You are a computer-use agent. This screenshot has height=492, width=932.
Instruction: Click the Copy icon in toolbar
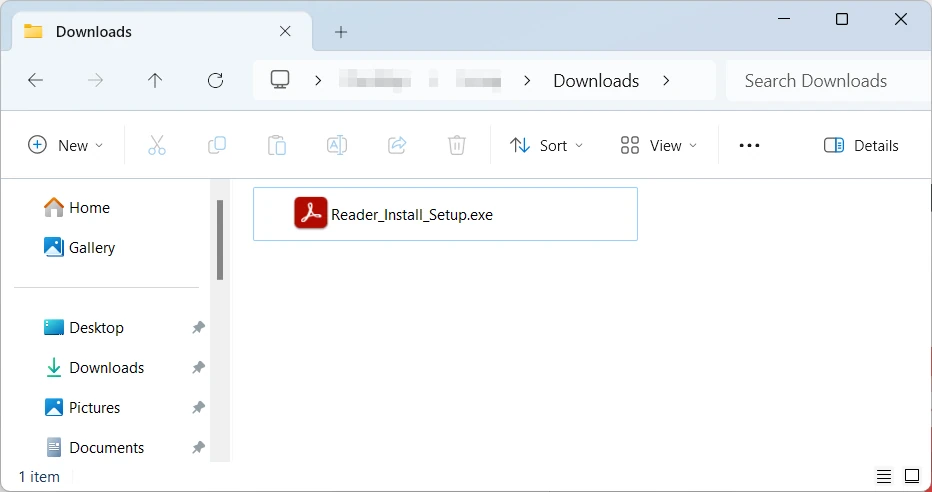217,145
